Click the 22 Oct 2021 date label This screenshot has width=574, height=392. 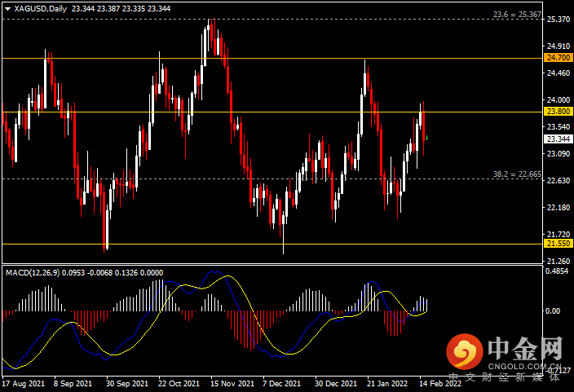179,384
